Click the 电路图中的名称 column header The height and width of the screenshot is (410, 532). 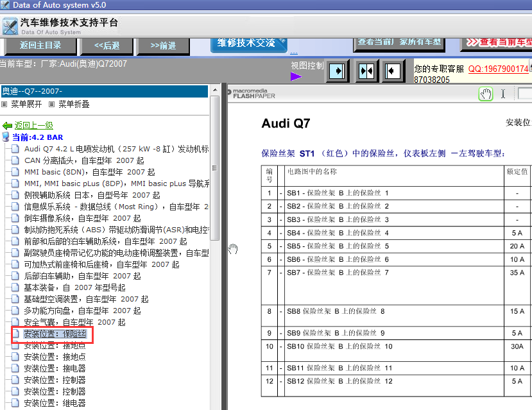pyautogui.click(x=312, y=171)
